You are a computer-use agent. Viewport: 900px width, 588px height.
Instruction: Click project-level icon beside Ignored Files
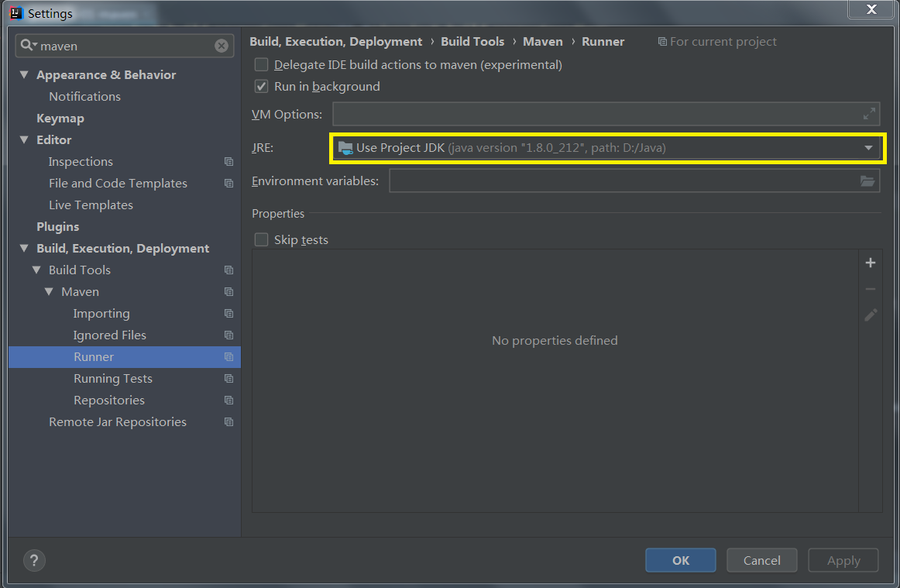(x=229, y=335)
